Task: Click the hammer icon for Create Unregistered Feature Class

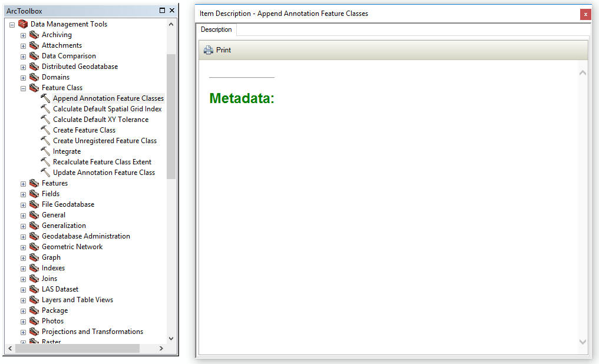Action: pyautogui.click(x=45, y=141)
